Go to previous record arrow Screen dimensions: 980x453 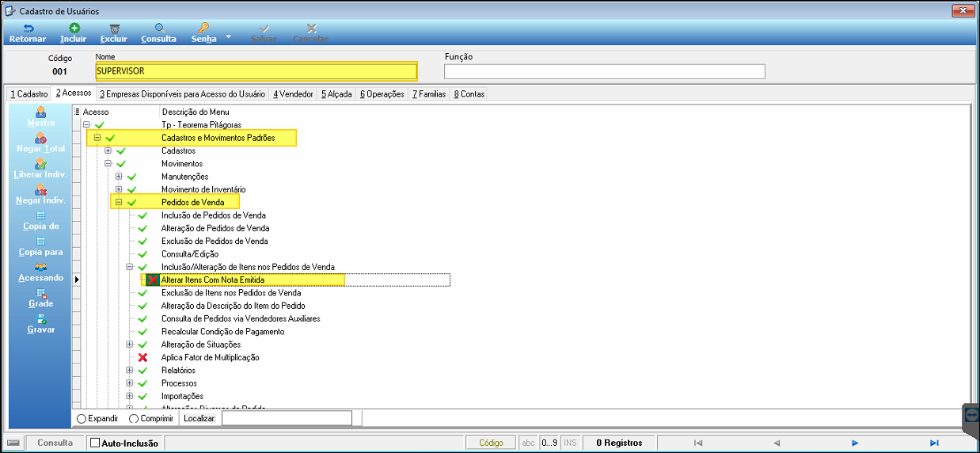click(777, 443)
